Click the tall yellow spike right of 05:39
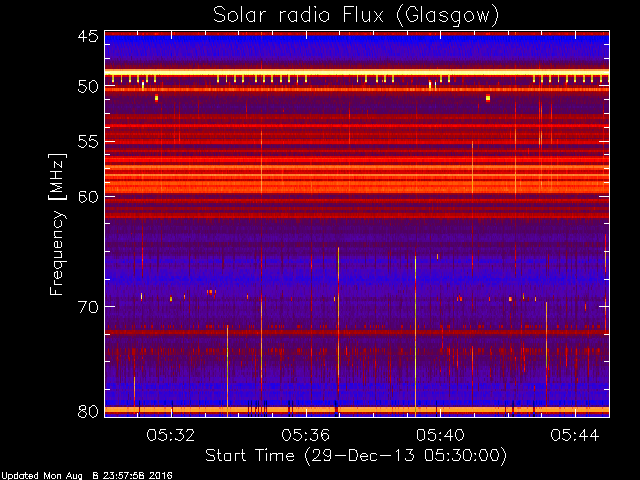Viewport: 640px width, 480px height. [416, 335]
